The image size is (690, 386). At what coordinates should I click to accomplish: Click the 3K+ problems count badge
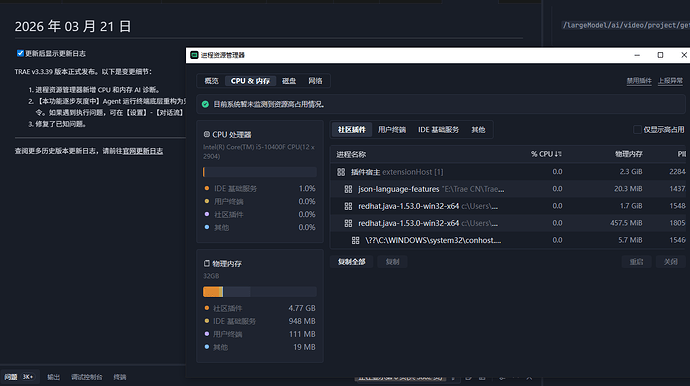click(x=28, y=377)
